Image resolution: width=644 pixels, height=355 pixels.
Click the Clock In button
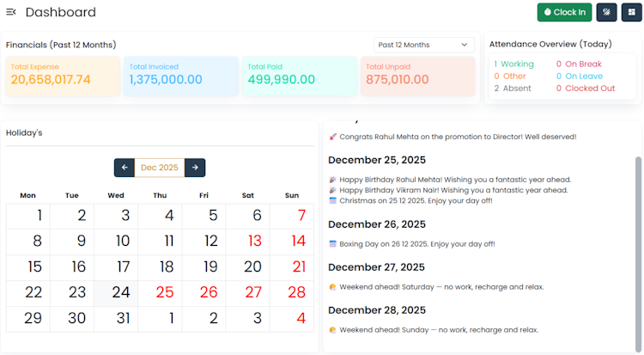tap(564, 12)
